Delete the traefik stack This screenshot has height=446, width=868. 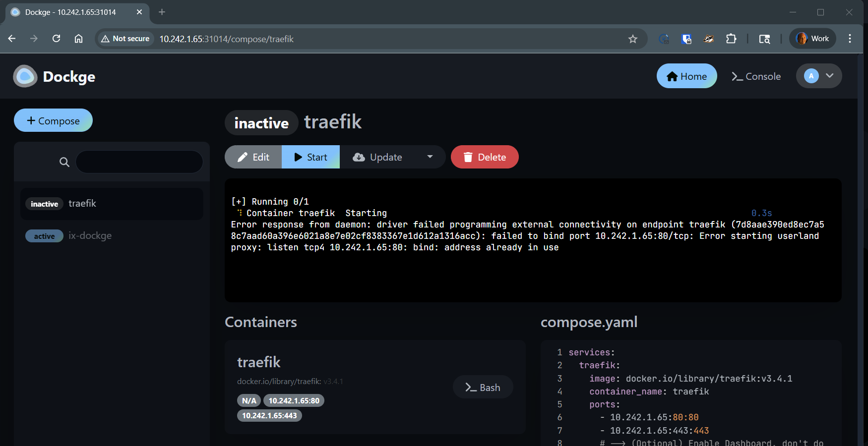pos(485,157)
